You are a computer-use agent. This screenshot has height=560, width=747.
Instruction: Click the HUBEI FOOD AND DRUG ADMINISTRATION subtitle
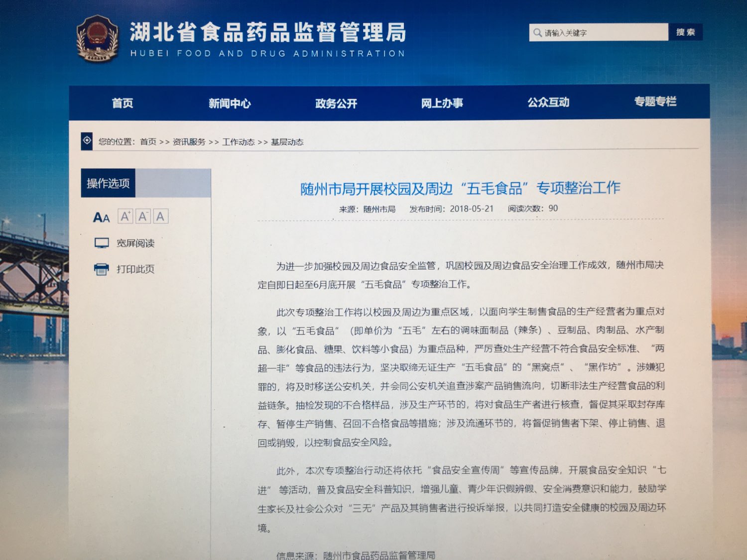(268, 53)
